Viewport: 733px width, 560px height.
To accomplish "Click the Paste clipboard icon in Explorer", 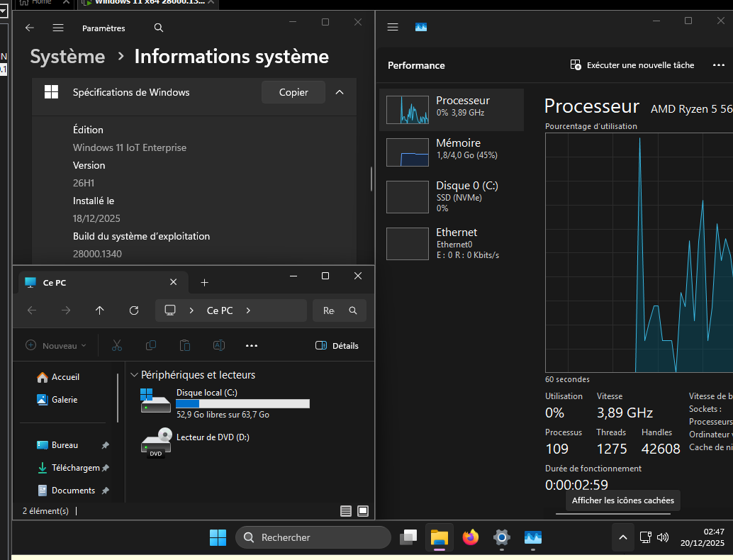I will click(x=185, y=345).
